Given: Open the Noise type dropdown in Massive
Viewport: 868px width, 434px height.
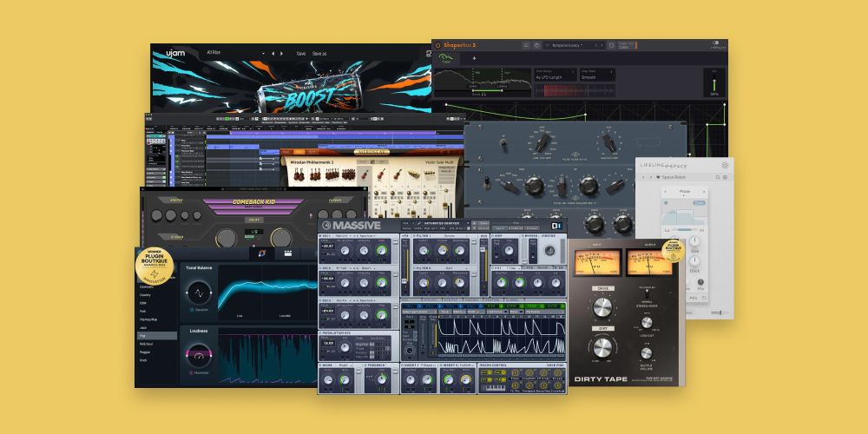Looking at the screenshot, I should [x=345, y=365].
